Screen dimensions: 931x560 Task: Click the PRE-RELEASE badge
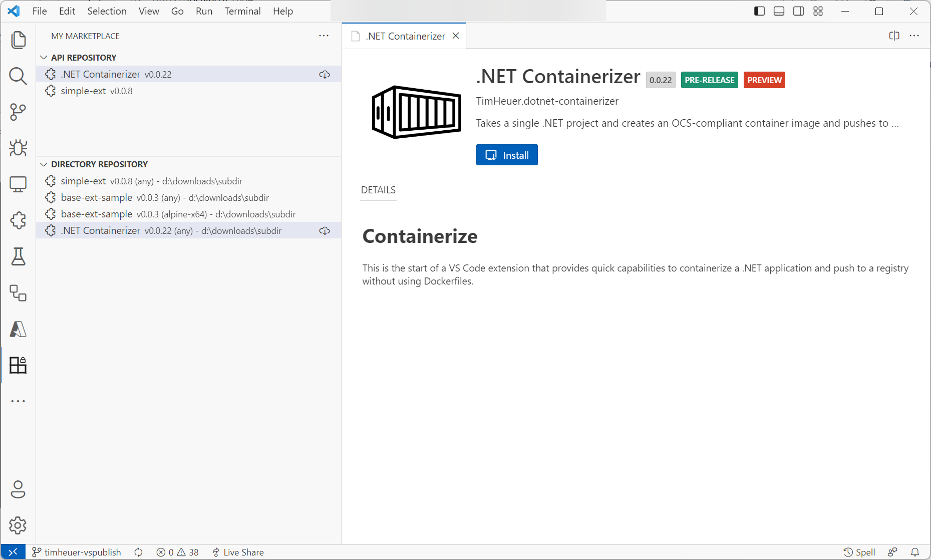(x=709, y=80)
